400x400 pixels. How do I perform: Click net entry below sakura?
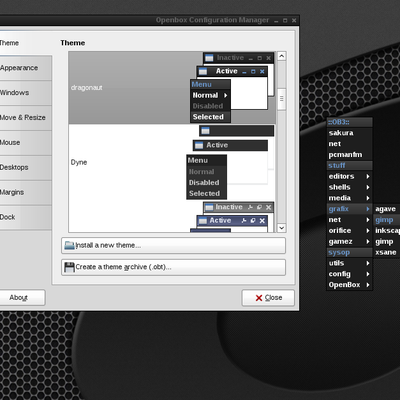pos(349,144)
